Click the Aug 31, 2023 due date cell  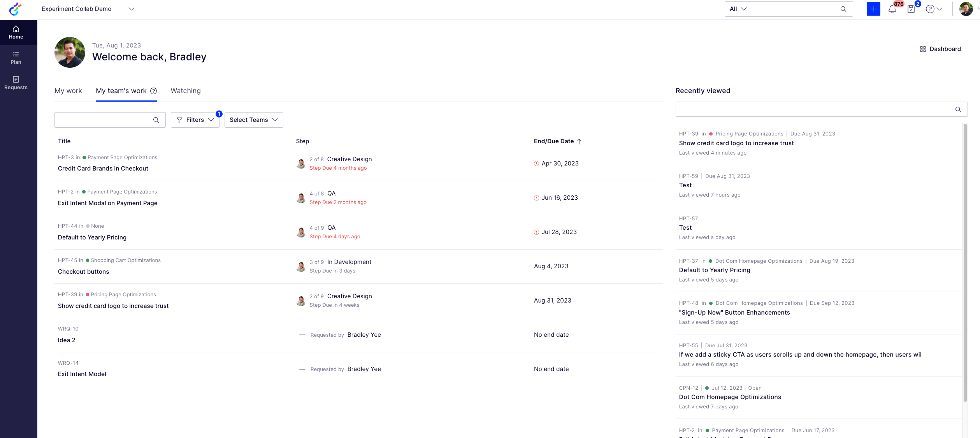point(553,301)
